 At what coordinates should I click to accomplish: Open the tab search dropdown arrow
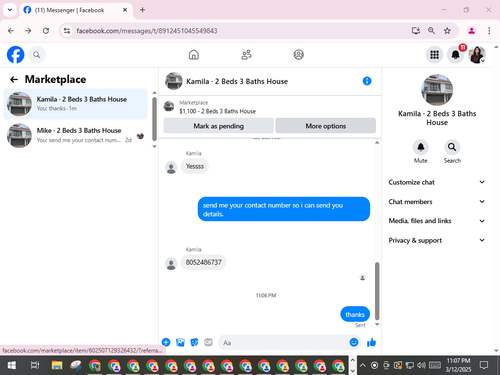10,10
